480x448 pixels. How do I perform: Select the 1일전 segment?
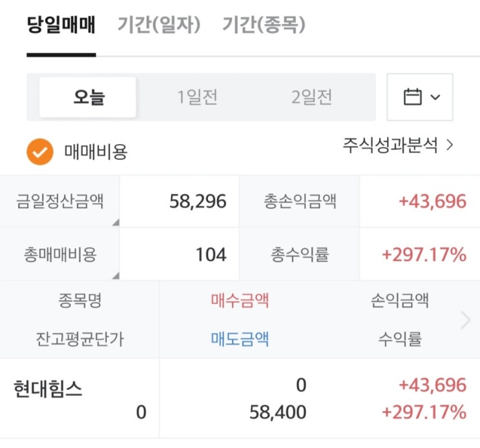198,98
